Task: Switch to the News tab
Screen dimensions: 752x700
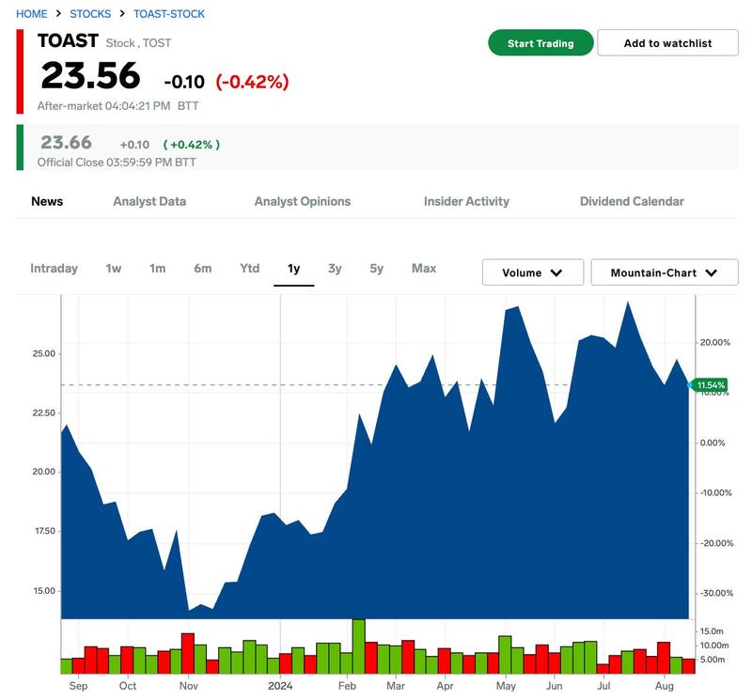Action: coord(47,201)
